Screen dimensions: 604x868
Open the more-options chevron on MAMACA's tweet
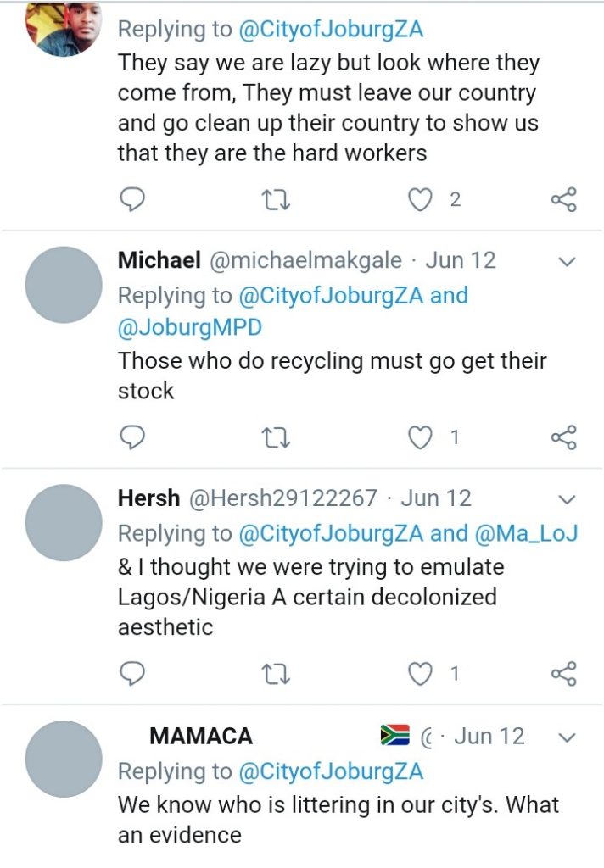tap(568, 737)
